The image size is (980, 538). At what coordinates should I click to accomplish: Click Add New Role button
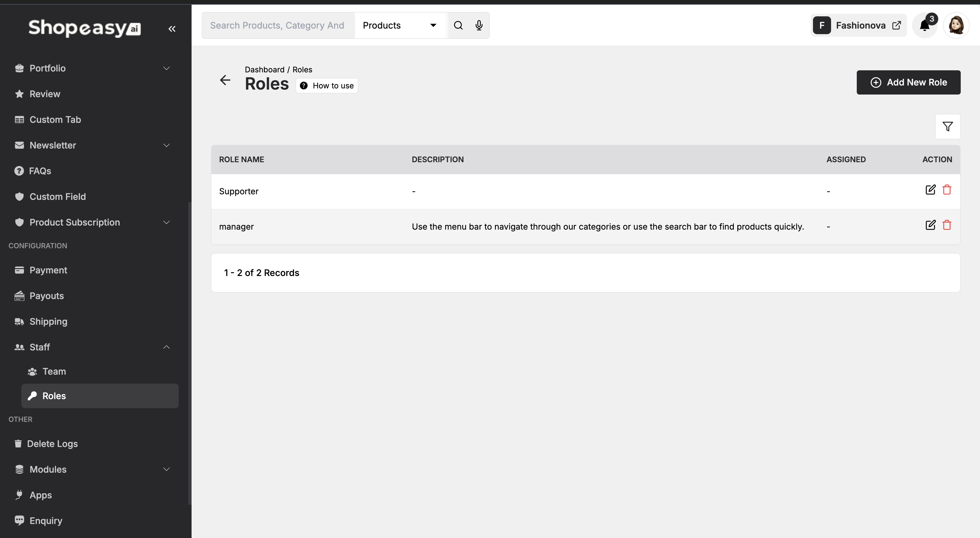click(908, 83)
